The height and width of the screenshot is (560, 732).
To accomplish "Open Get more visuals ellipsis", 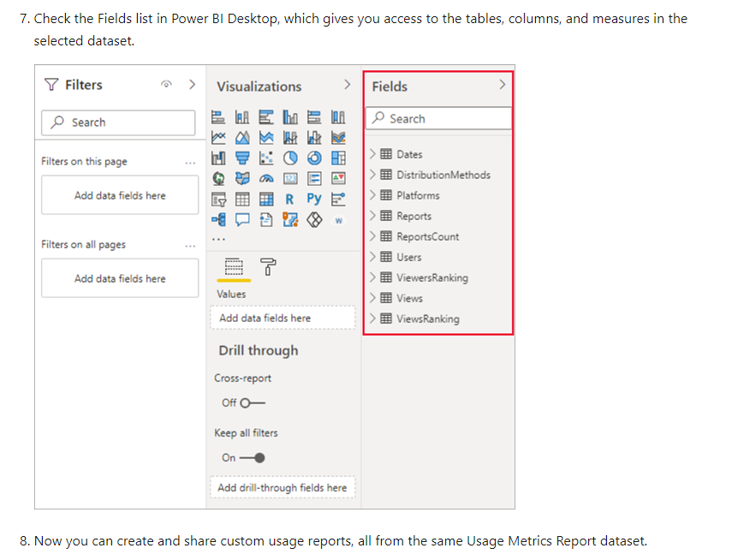I will (x=218, y=239).
